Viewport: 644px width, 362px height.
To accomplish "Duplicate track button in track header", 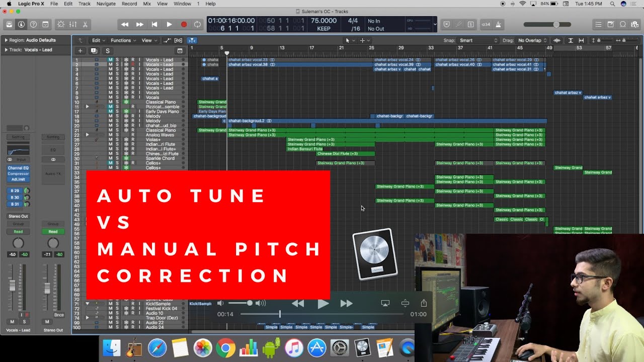I will [94, 51].
